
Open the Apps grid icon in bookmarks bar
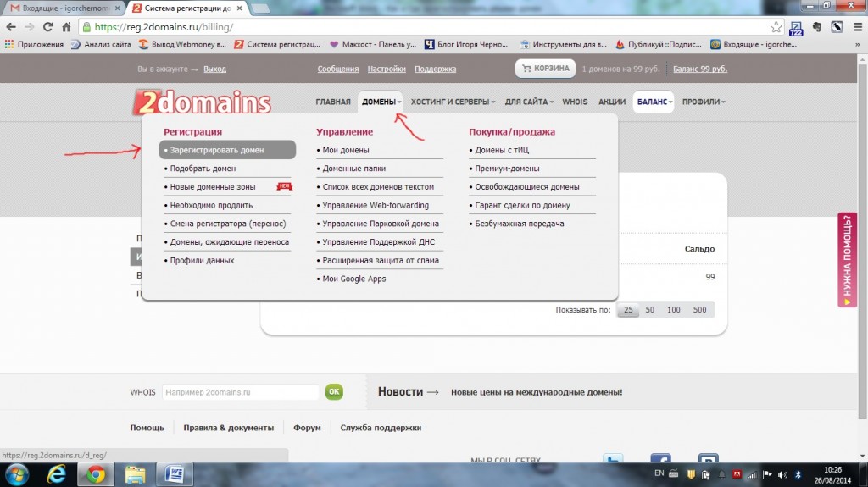8,44
